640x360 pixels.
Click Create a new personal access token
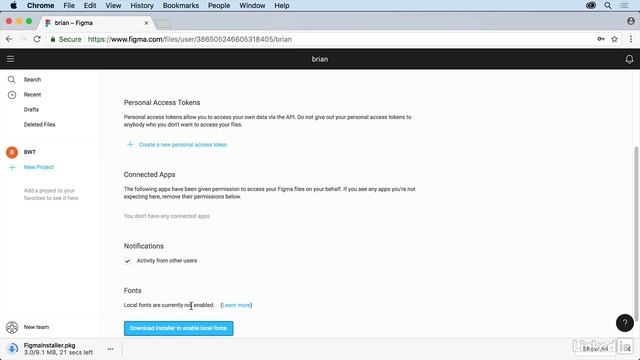pos(182,144)
